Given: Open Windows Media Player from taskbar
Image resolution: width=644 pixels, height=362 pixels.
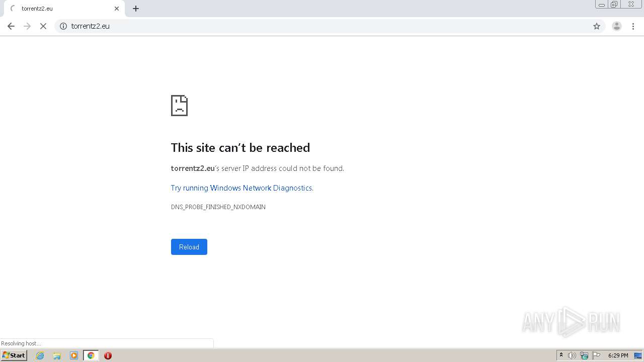Looking at the screenshot, I should pos(74,355).
